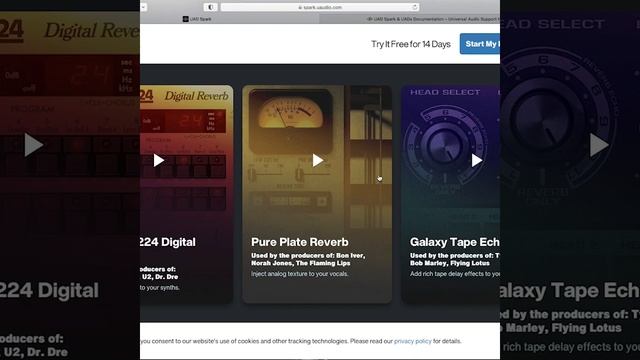640x360 pixels.
Task: Click 'Bob Marley, Flying Lotus' text
Action: tap(450, 263)
